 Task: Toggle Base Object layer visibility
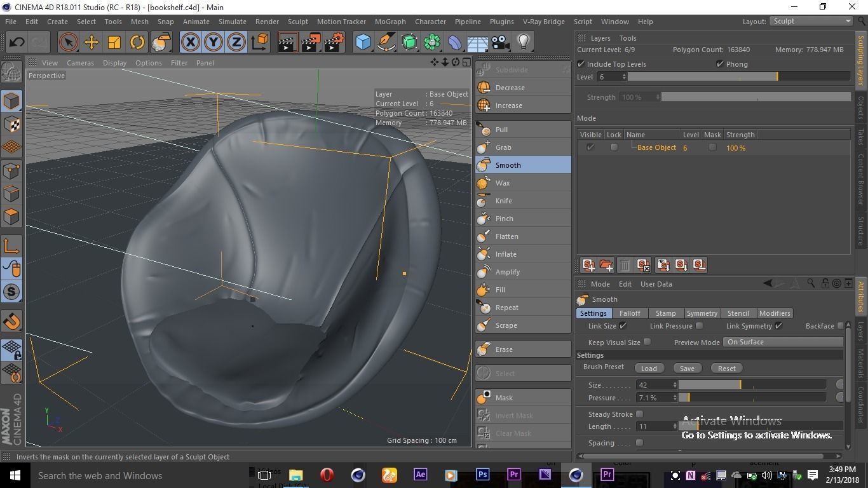point(590,147)
